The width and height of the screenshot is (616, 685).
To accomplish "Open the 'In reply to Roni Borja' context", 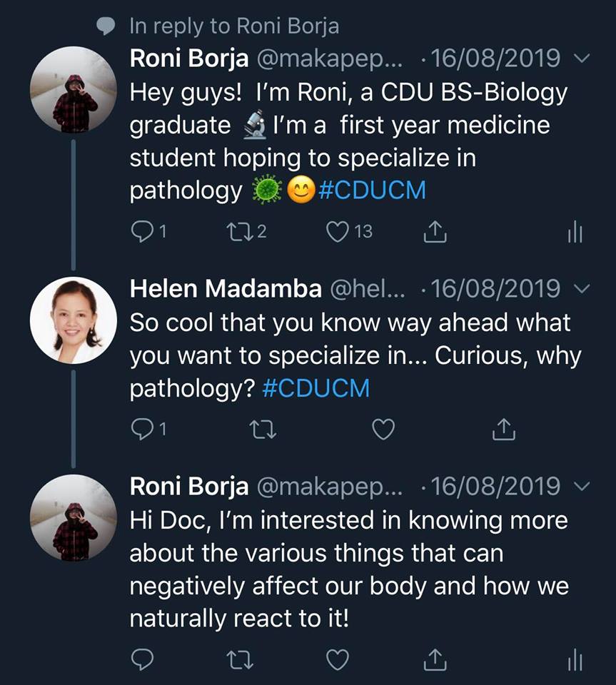I will click(x=234, y=27).
